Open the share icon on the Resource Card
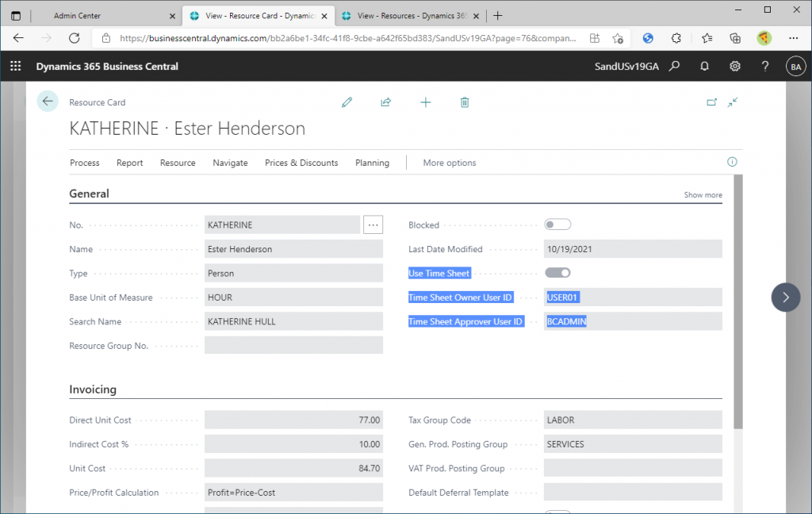 click(386, 102)
